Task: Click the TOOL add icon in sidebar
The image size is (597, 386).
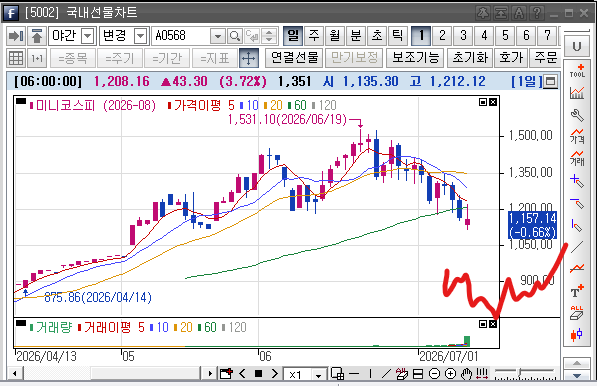Action: pyautogui.click(x=577, y=71)
